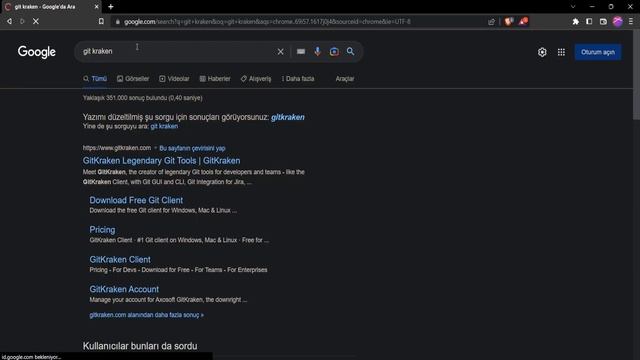
Task: Click the Google logo
Action: tap(37, 52)
